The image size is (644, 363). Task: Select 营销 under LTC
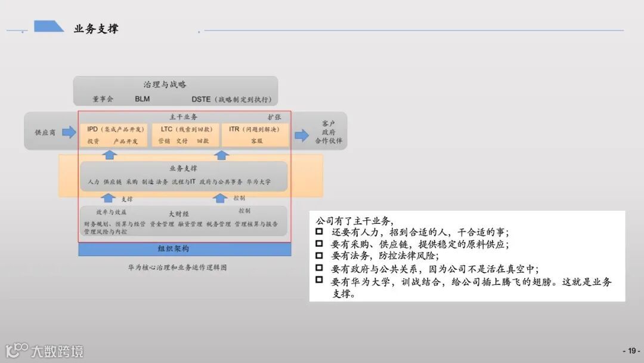click(164, 140)
